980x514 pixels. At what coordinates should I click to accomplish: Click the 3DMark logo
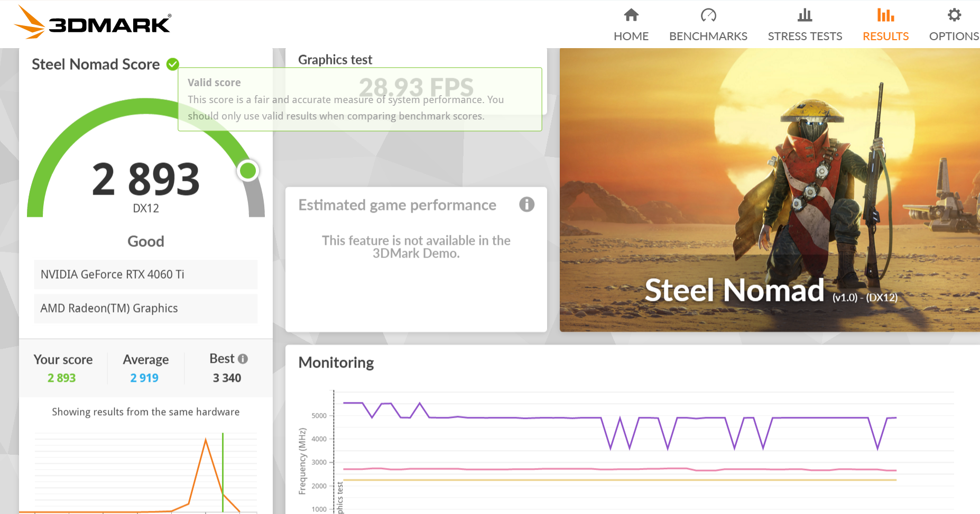pos(92,22)
